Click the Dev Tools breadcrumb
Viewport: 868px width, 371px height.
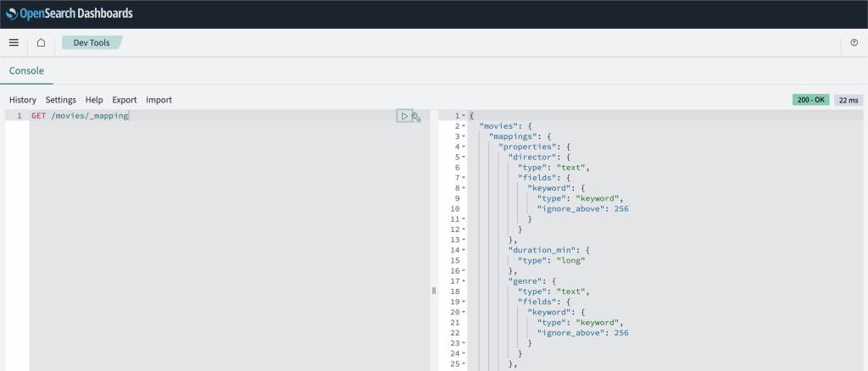click(92, 42)
